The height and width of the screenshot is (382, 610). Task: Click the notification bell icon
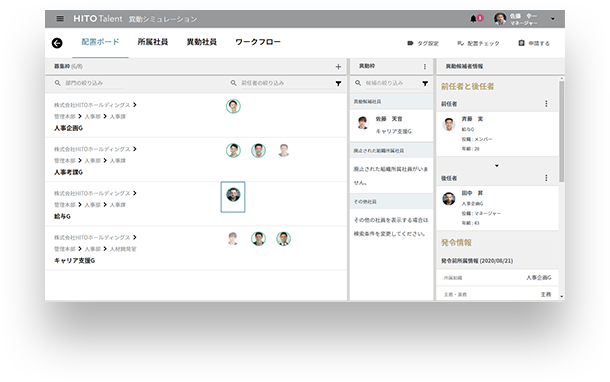point(473,18)
